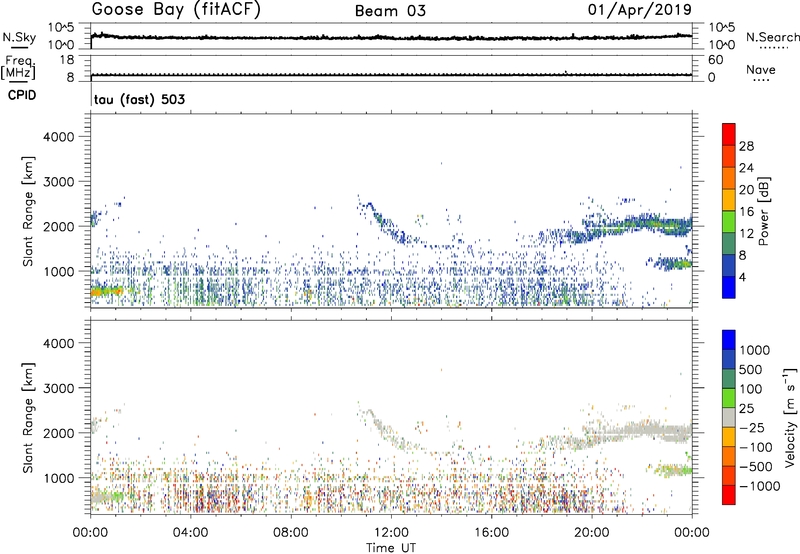Click the "Slant Range [km]" title of velocity panel
800x554 pixels.
(x=28, y=417)
